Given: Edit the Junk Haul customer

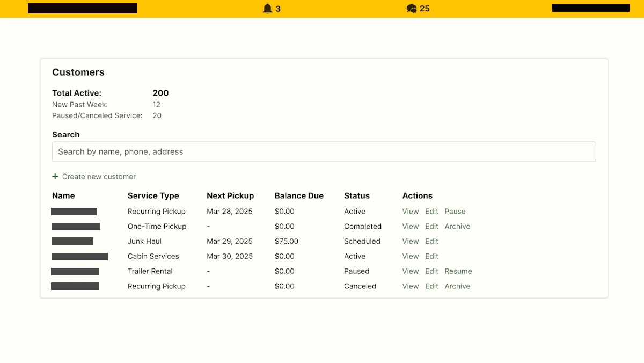Looking at the screenshot, I should coord(432,242).
